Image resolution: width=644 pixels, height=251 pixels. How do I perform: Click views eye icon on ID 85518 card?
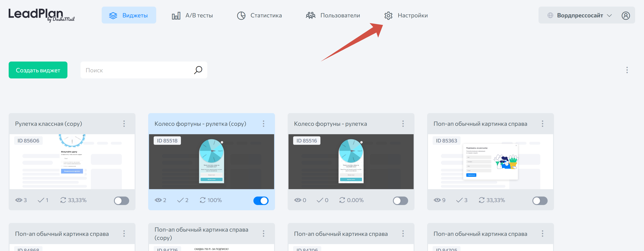[x=158, y=200]
